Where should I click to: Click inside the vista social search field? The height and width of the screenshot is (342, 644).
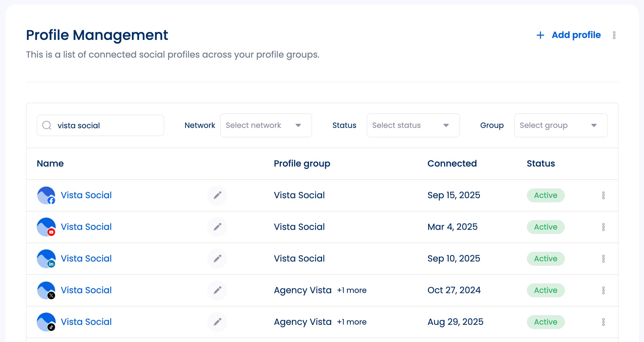(x=101, y=125)
